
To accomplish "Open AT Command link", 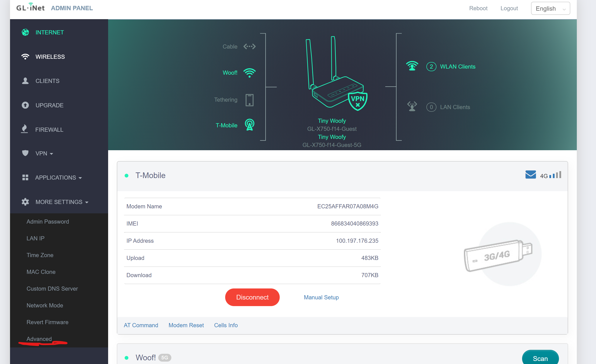I will pyautogui.click(x=141, y=325).
